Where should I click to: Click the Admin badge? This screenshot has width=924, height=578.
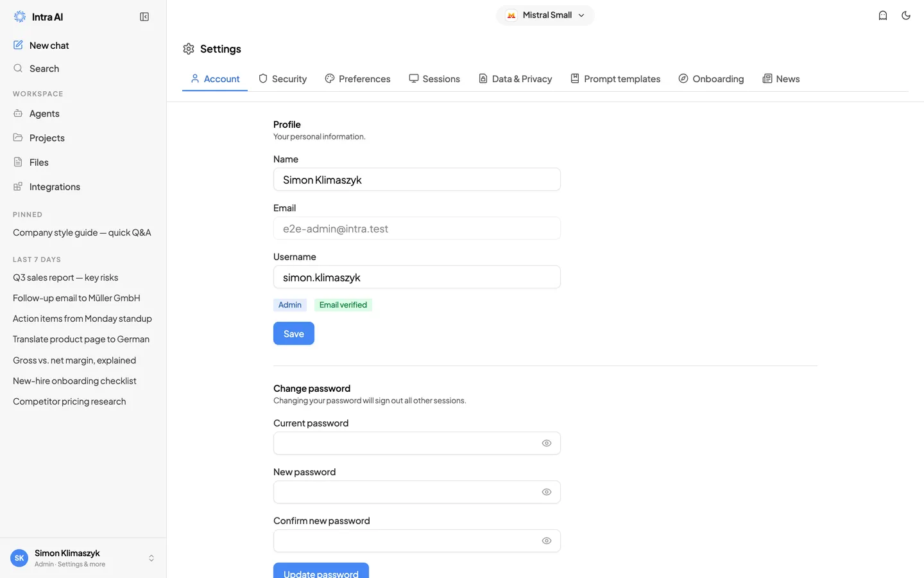tap(290, 305)
